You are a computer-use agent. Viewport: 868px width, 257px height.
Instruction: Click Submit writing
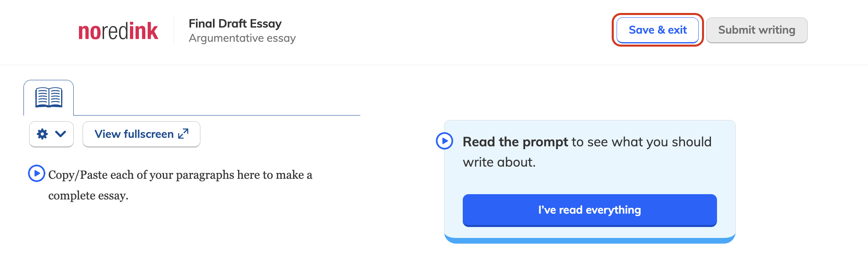[x=756, y=30]
